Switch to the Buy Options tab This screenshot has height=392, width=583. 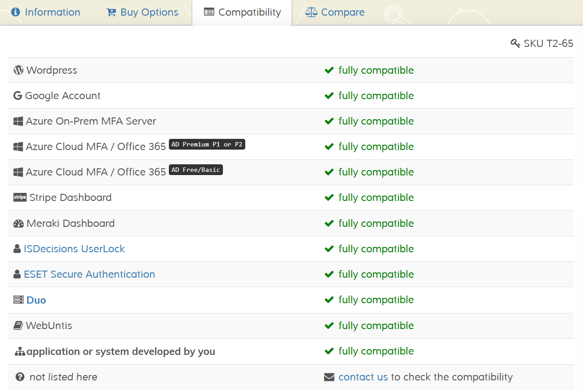[142, 12]
